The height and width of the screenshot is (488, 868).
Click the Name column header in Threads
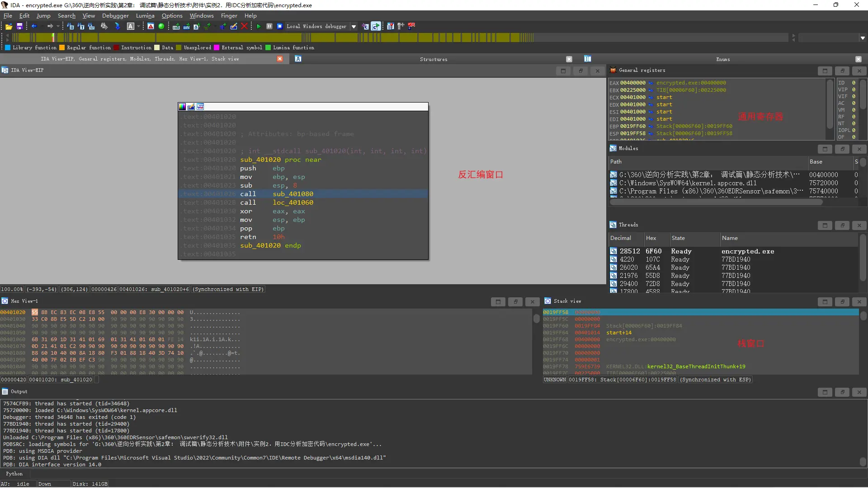[x=730, y=238]
